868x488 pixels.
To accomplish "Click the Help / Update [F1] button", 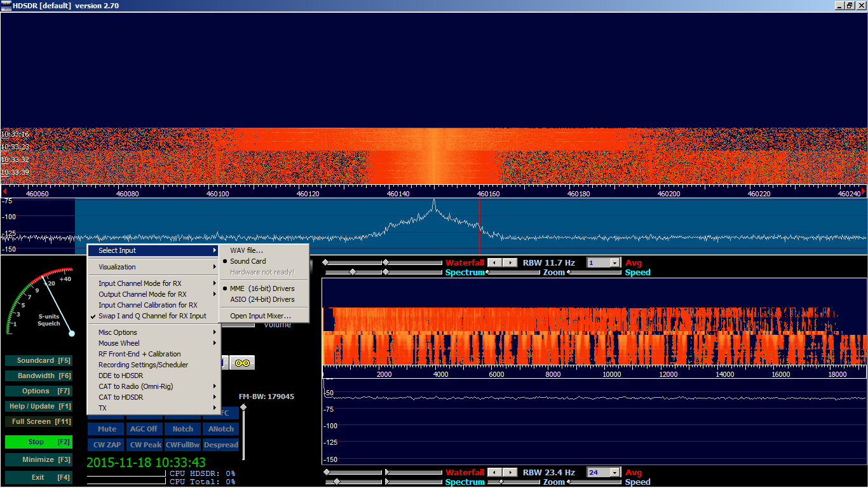I will (38, 406).
